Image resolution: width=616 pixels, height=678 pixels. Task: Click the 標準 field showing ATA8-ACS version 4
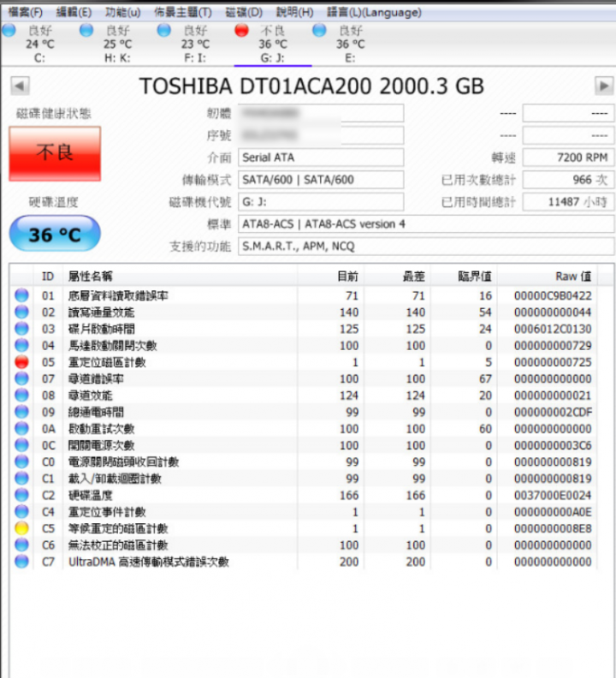click(x=426, y=224)
